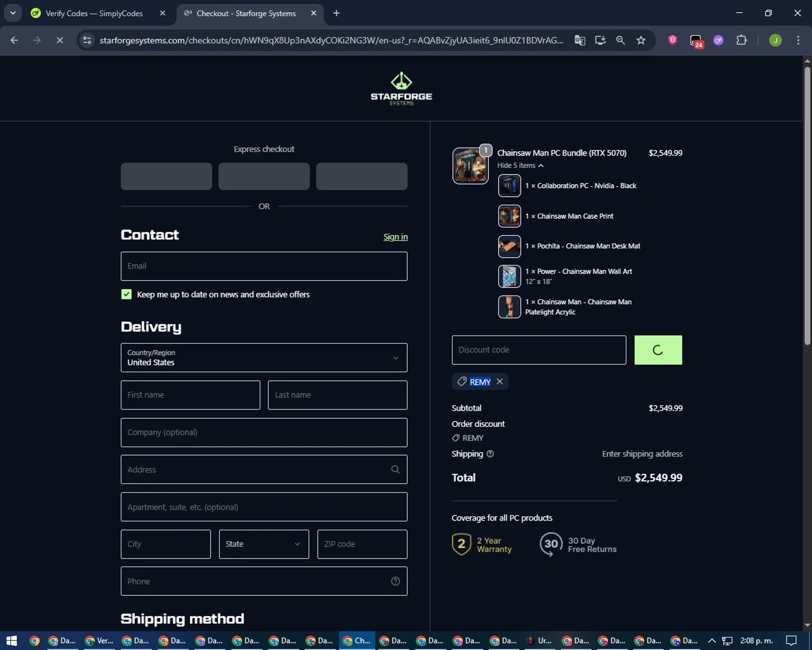The image size is (812, 650).
Task: Click the first express checkout button
Action: (166, 177)
